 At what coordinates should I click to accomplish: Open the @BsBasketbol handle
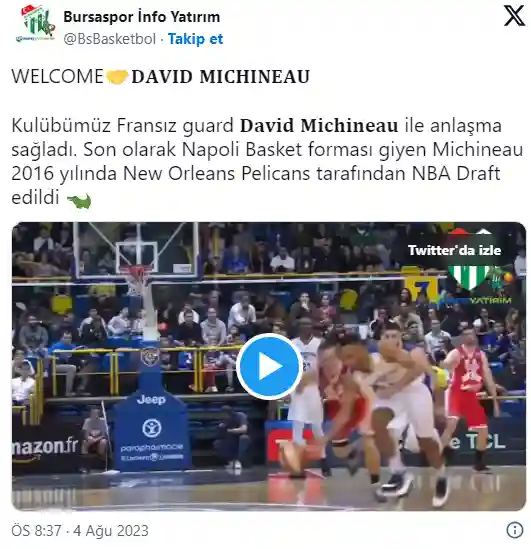110,39
